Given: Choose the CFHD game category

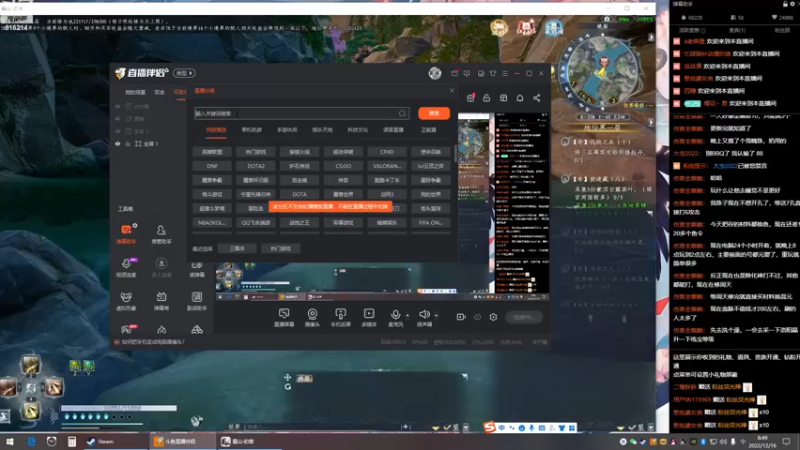Looking at the screenshot, I should pyautogui.click(x=387, y=152).
